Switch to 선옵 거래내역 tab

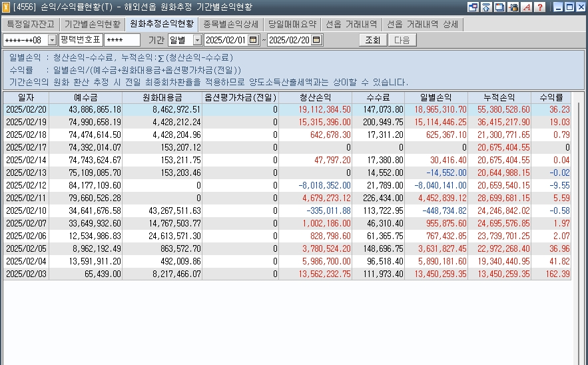[352, 25]
